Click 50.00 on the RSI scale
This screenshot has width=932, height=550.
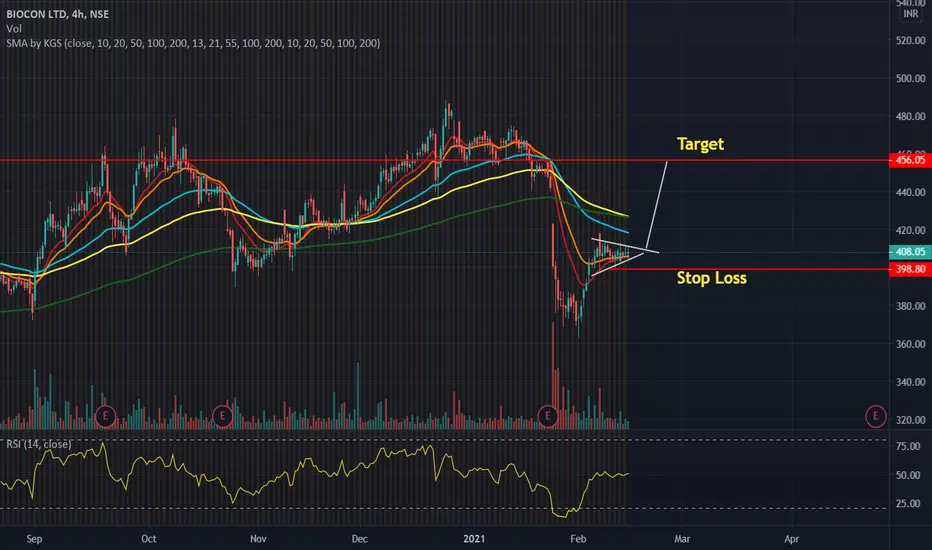click(908, 475)
